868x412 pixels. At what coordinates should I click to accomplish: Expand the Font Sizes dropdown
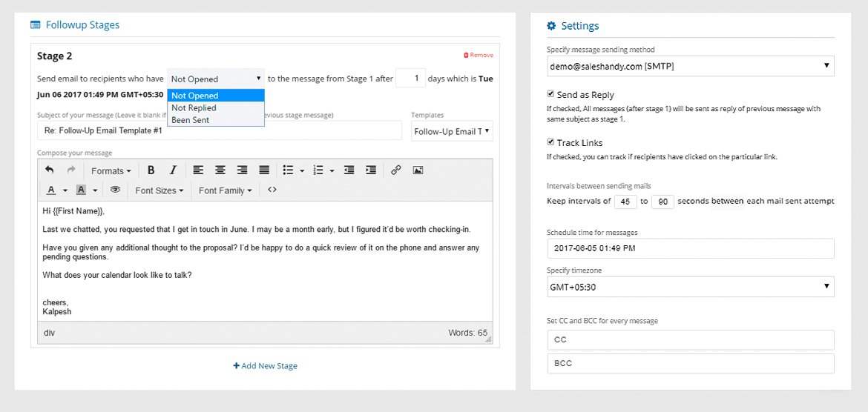pos(160,190)
